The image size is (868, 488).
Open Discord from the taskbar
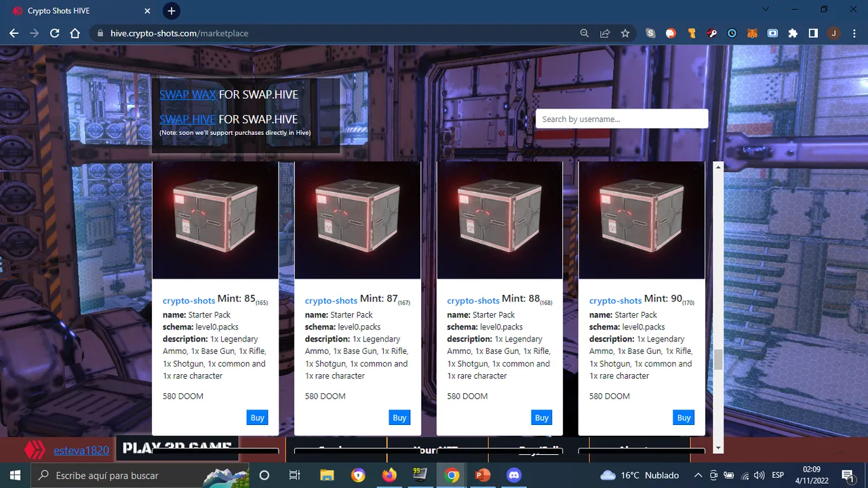pyautogui.click(x=514, y=475)
